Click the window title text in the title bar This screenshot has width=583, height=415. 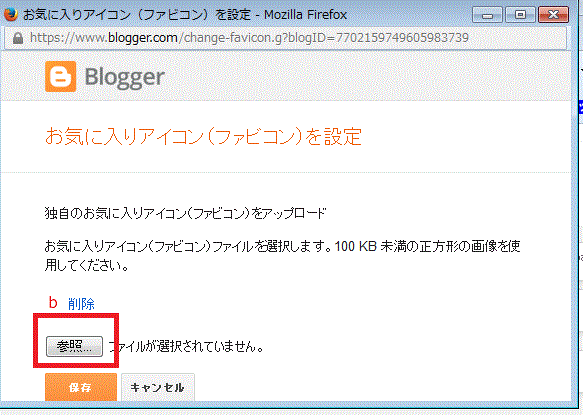[x=185, y=15]
